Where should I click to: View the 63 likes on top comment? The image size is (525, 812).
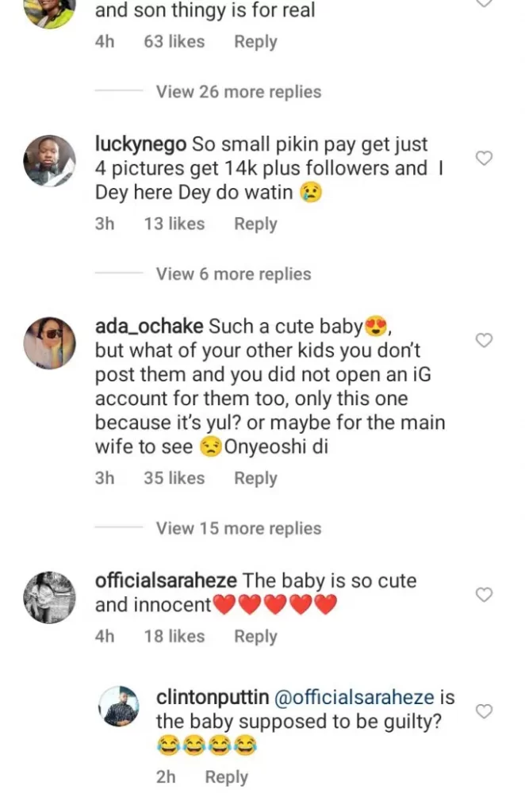click(x=174, y=42)
